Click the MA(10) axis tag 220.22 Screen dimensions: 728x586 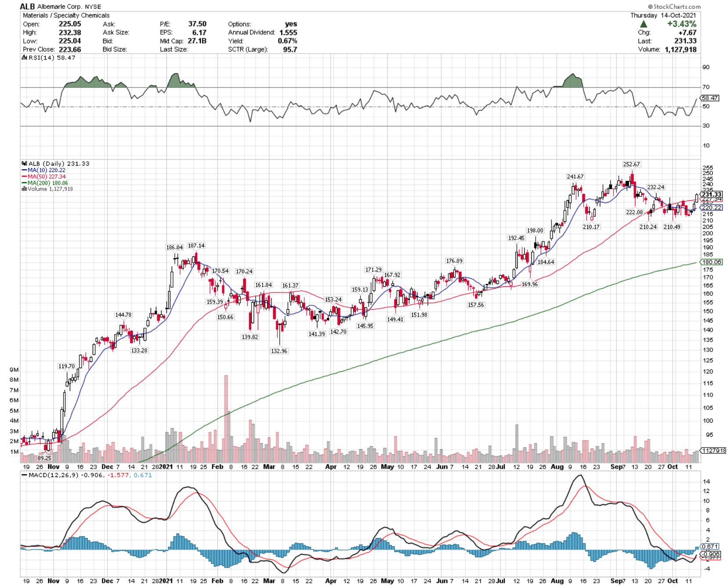(711, 207)
